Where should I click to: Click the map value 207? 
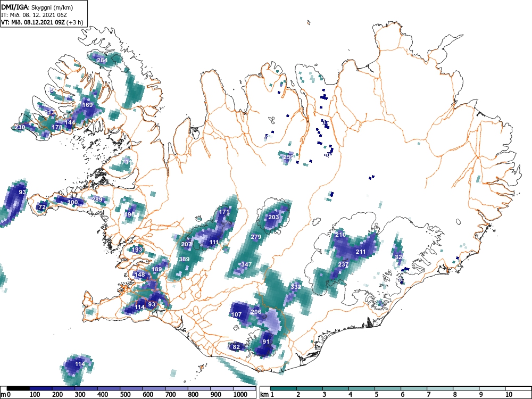click(186, 244)
